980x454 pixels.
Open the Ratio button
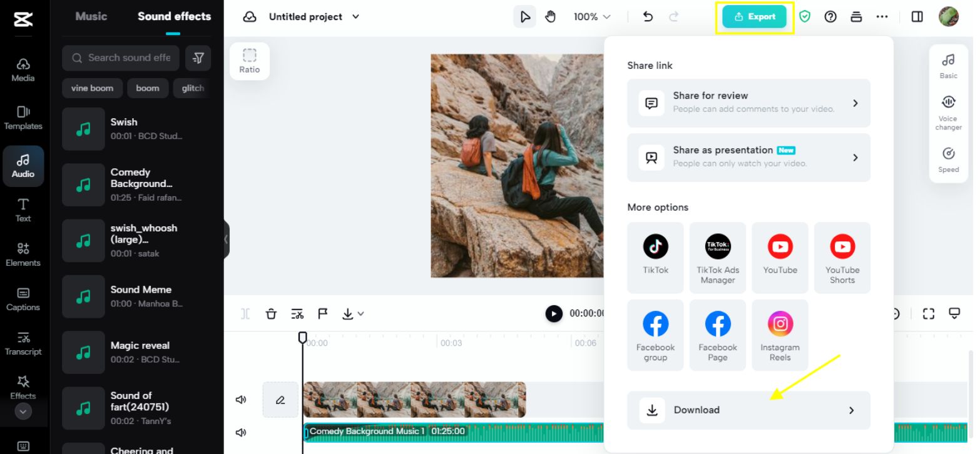point(250,61)
